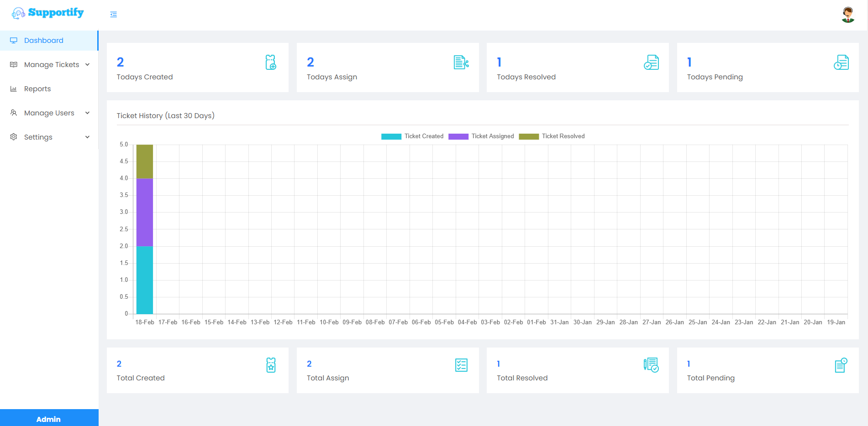Expand the Settings submenu chevron
This screenshot has height=426, width=868.
87,137
